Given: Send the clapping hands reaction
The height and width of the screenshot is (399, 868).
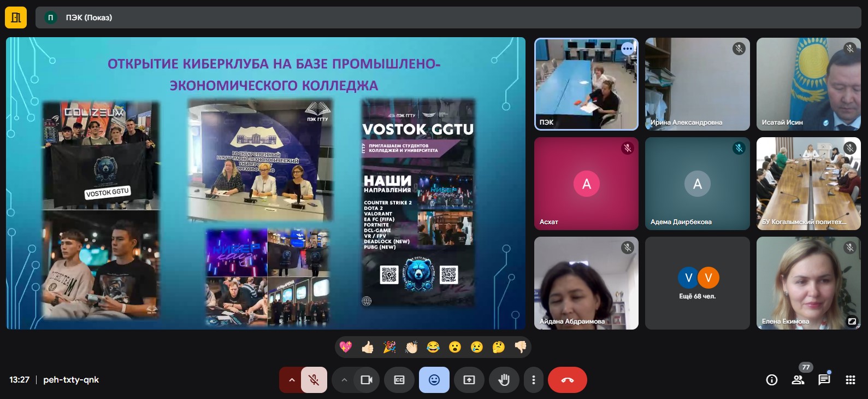Looking at the screenshot, I should click(411, 347).
